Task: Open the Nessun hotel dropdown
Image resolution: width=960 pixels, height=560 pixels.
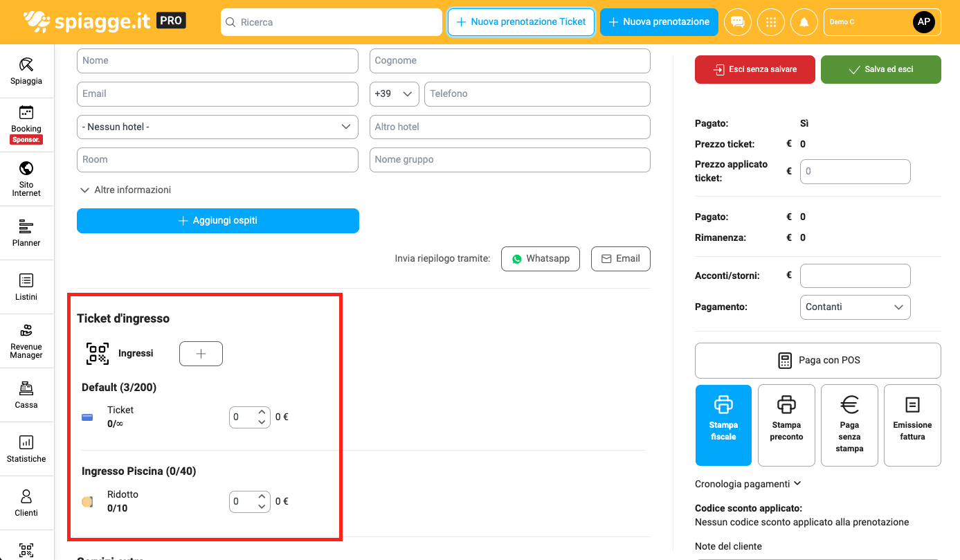Action: tap(217, 127)
